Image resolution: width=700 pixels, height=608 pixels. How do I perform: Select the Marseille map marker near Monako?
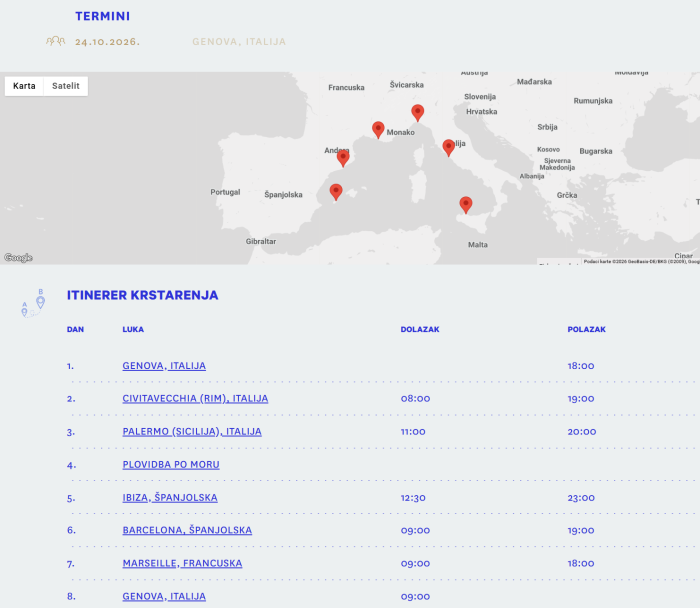tap(378, 128)
